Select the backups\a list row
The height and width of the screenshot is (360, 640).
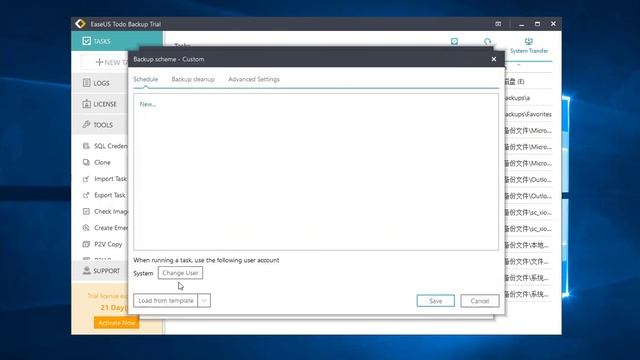(528, 98)
